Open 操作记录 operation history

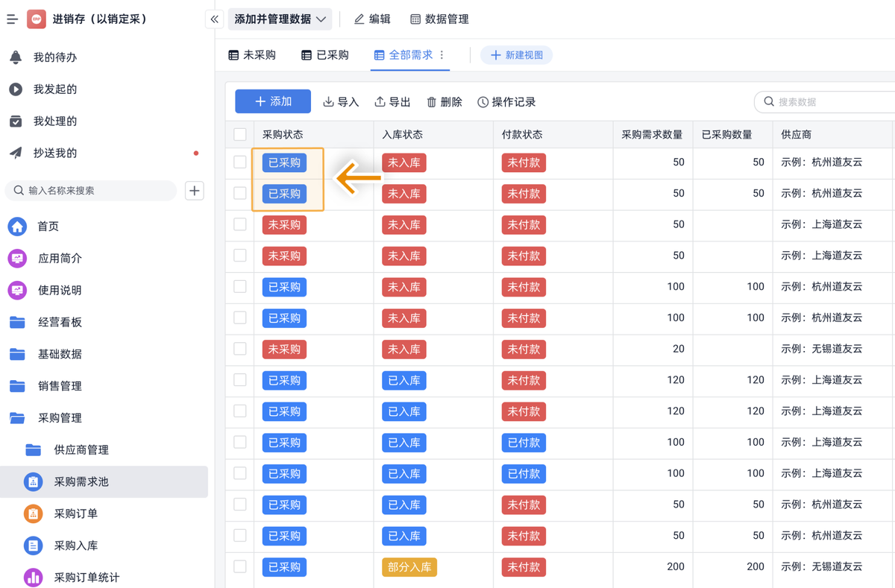click(506, 102)
